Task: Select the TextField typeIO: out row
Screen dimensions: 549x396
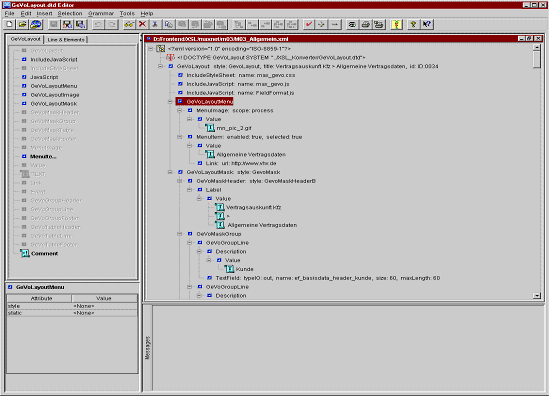Action: pyautogui.click(x=328, y=278)
